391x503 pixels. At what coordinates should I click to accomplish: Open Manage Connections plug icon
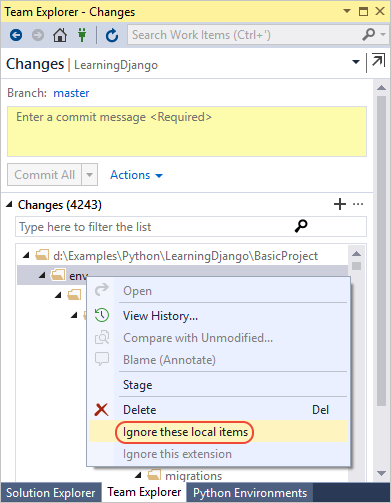(82, 35)
